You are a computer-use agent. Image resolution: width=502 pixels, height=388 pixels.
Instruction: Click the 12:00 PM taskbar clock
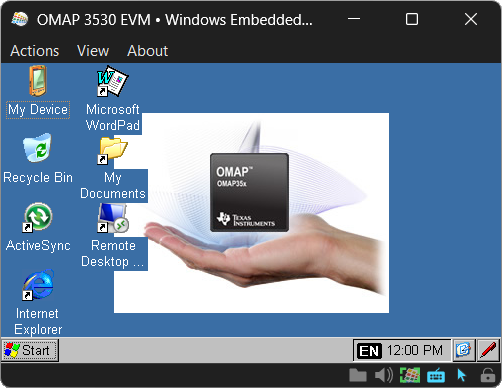point(415,351)
